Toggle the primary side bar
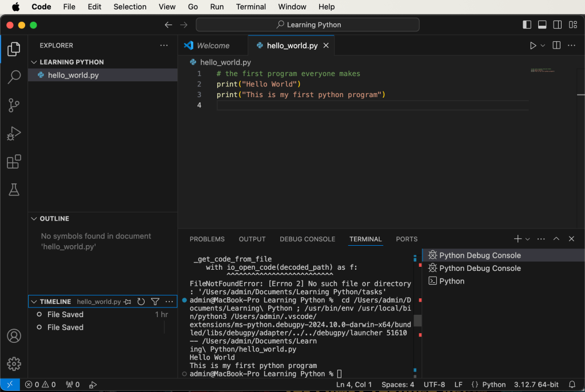The image size is (585, 392). coord(527,25)
